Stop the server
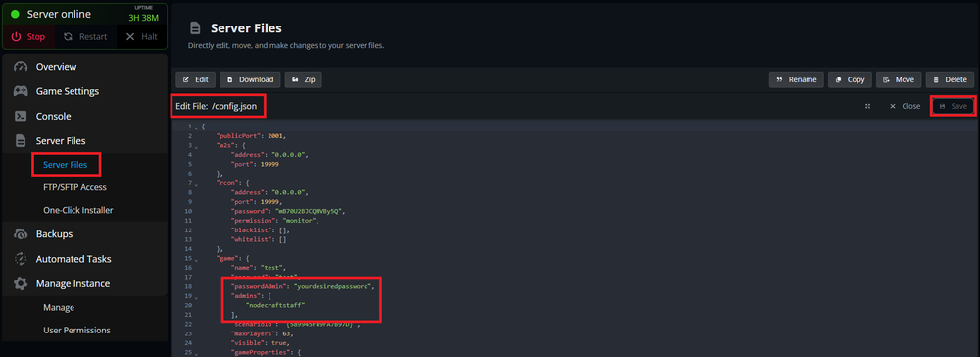Viewport: 980px width, 357px height. click(28, 37)
